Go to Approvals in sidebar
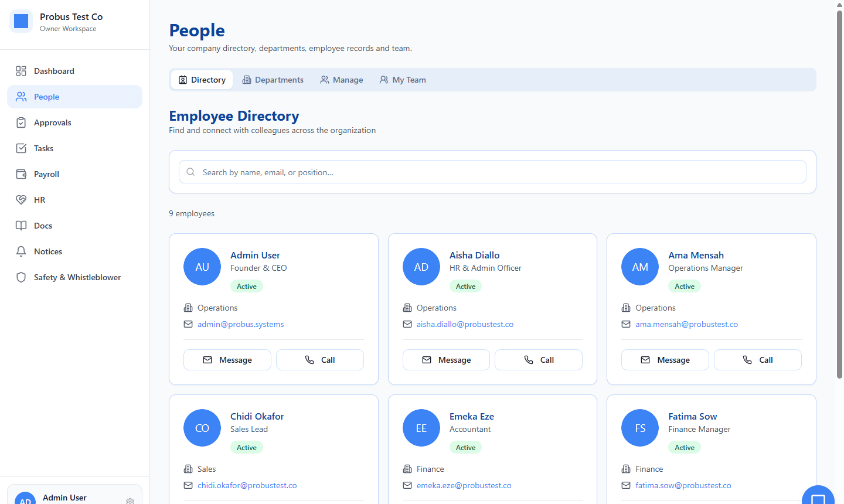844x504 pixels. pyautogui.click(x=74, y=122)
